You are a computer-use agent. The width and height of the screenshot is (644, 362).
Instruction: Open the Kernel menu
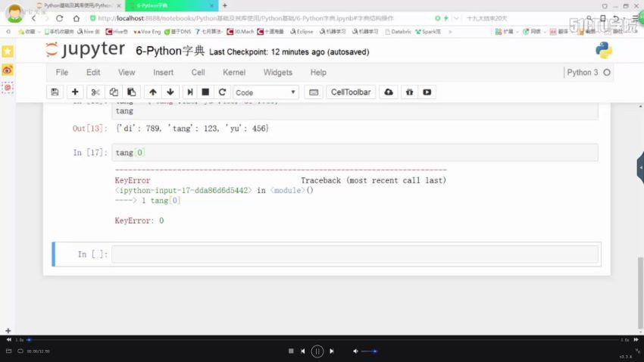coord(234,73)
